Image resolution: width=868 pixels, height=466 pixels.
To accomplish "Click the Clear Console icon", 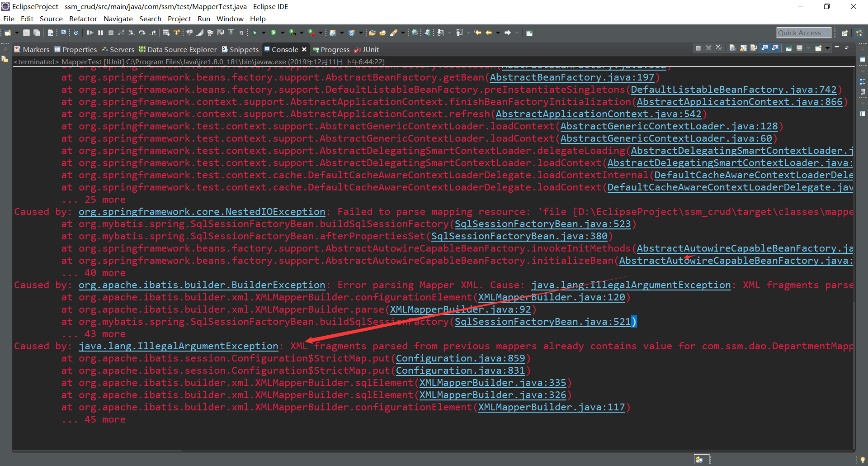I will tap(732, 48).
